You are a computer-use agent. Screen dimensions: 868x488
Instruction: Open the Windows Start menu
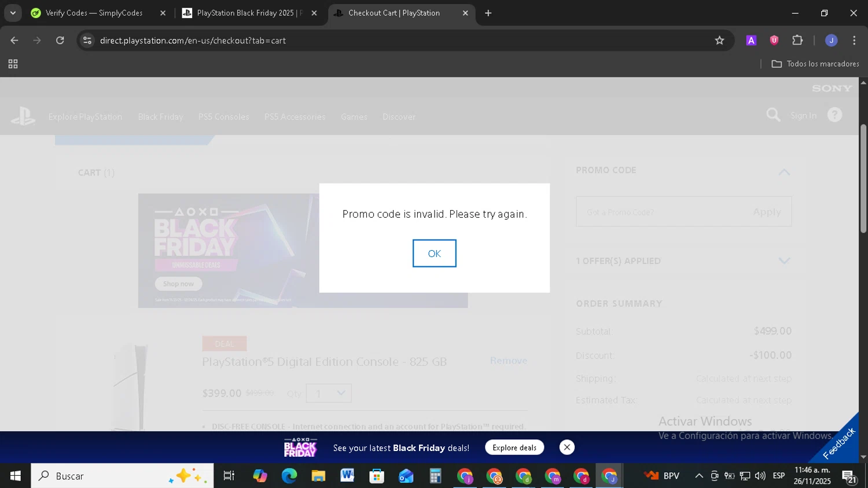tap(16, 476)
